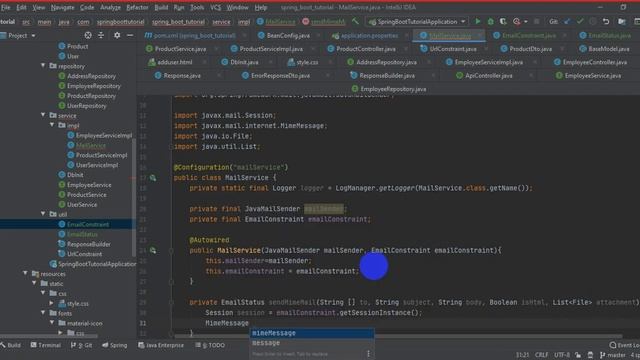Image resolution: width=640 pixels, height=360 pixels.
Task: Choose message completion suggestion
Action: coord(312,343)
